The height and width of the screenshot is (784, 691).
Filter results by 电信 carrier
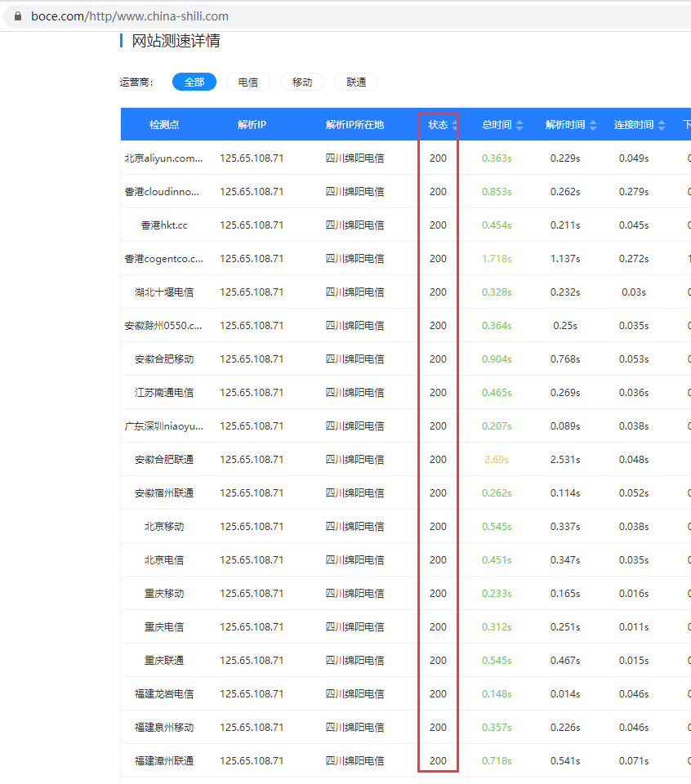[x=248, y=82]
